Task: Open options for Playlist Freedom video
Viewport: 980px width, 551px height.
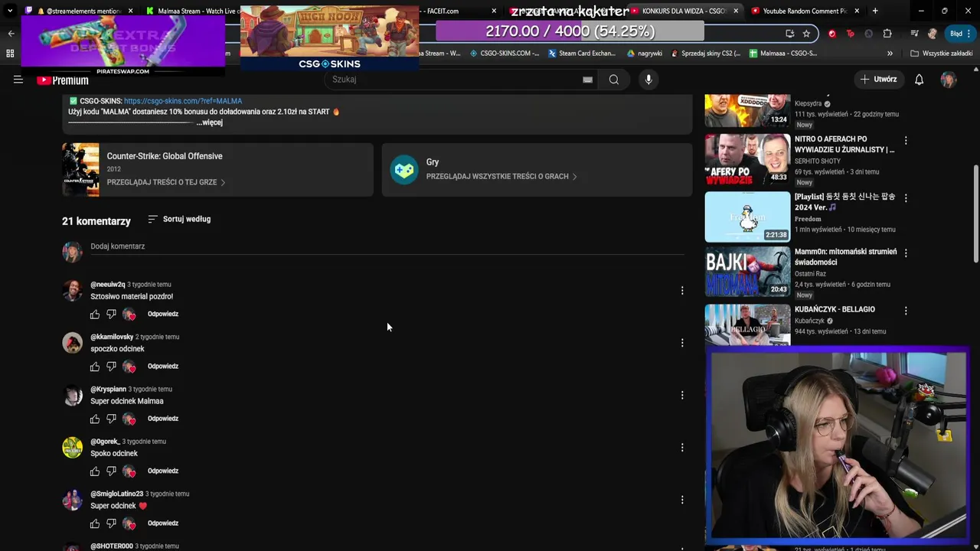Action: pos(906,198)
